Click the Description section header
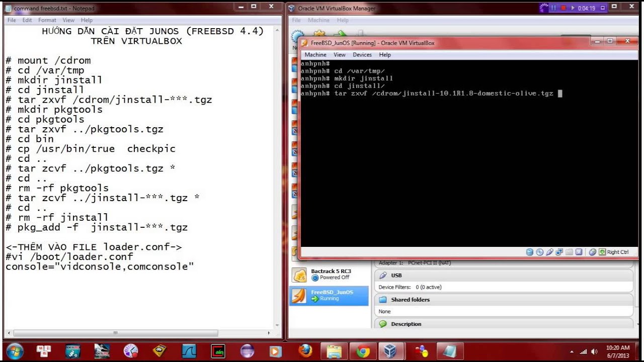This screenshot has height=362, width=644. (504, 324)
